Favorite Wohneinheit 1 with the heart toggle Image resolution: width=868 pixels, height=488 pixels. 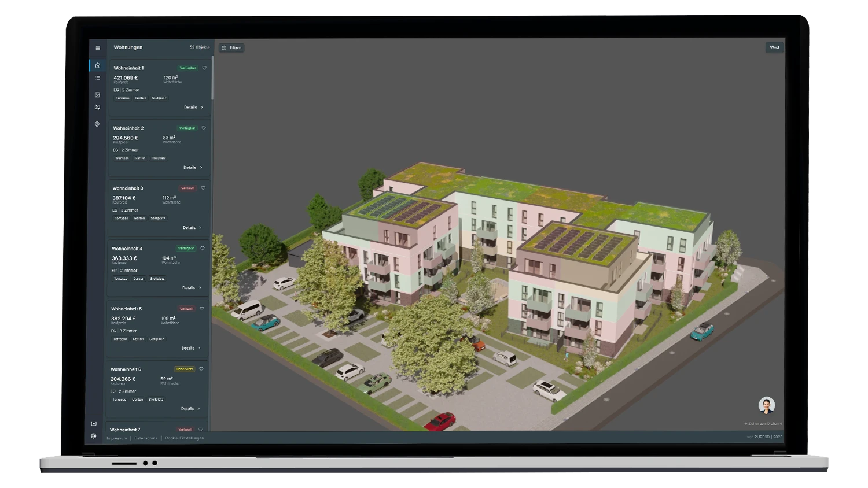coord(204,68)
